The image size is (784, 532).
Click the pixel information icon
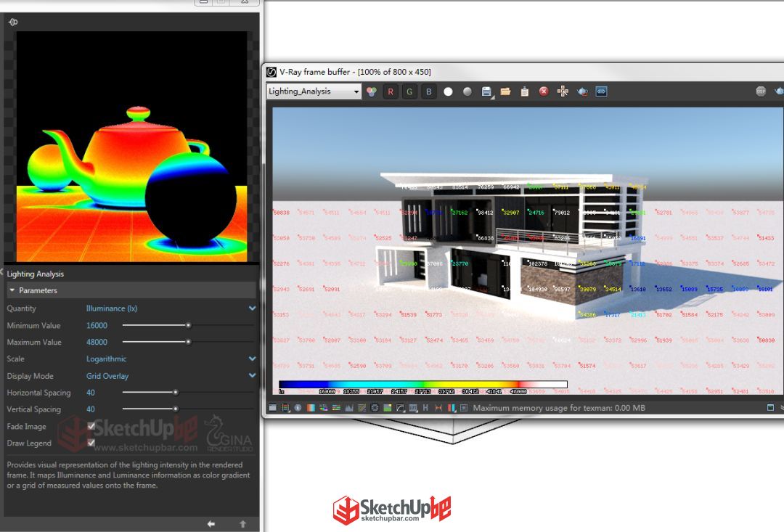[x=298, y=407]
